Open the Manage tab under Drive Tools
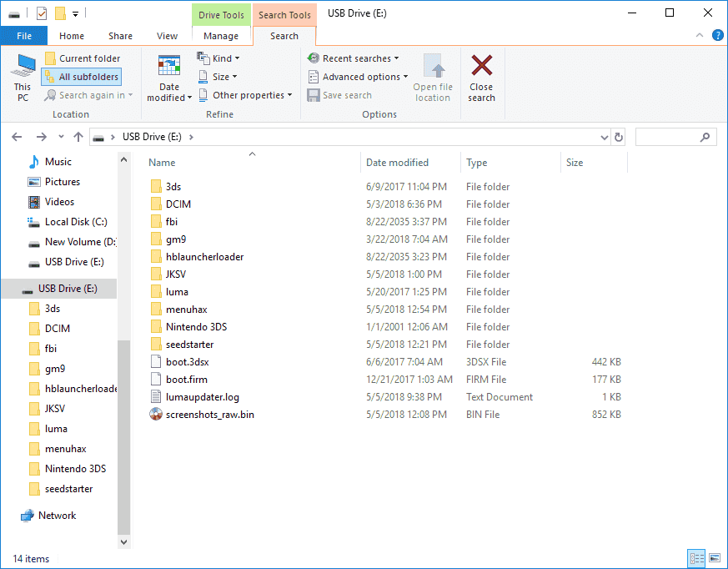 tap(221, 36)
